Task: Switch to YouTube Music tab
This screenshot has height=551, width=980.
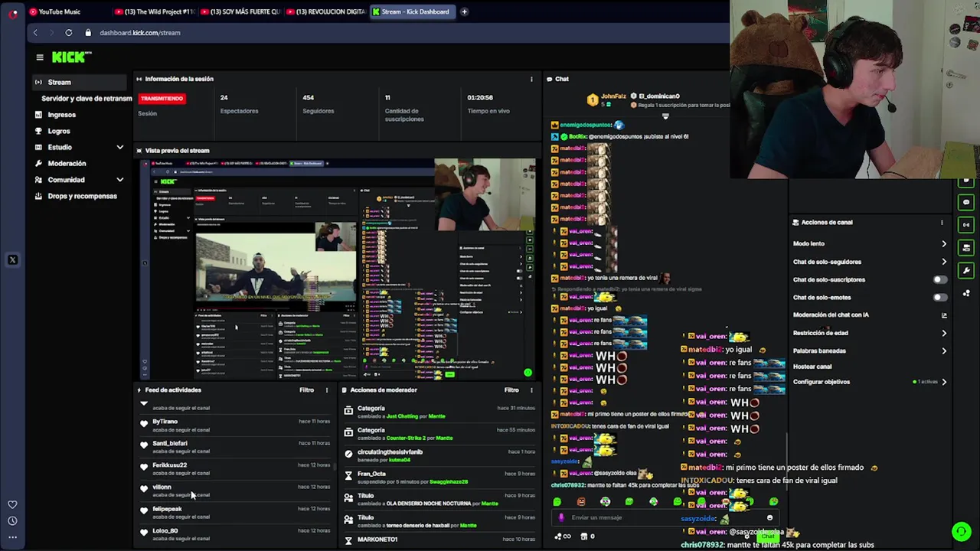Action: (x=60, y=11)
